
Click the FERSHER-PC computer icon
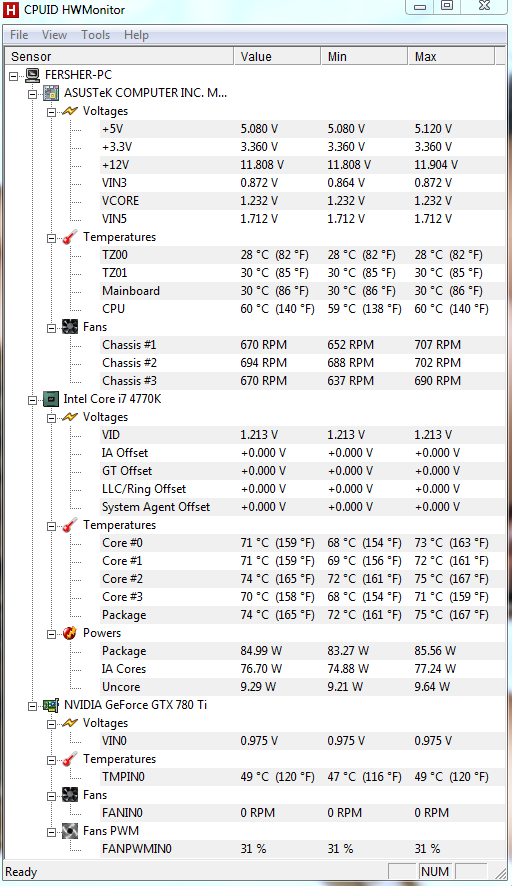point(32,75)
